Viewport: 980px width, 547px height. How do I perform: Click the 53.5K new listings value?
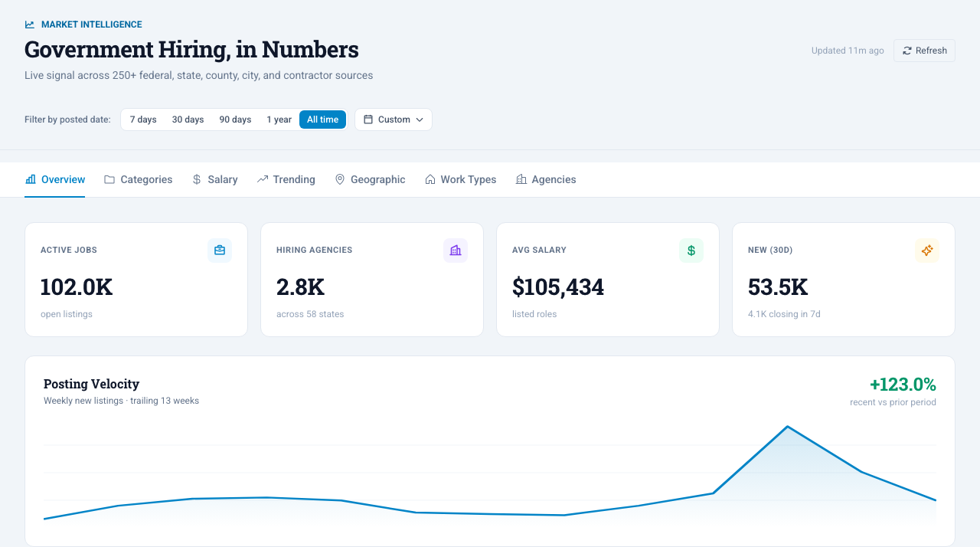pyautogui.click(x=778, y=287)
